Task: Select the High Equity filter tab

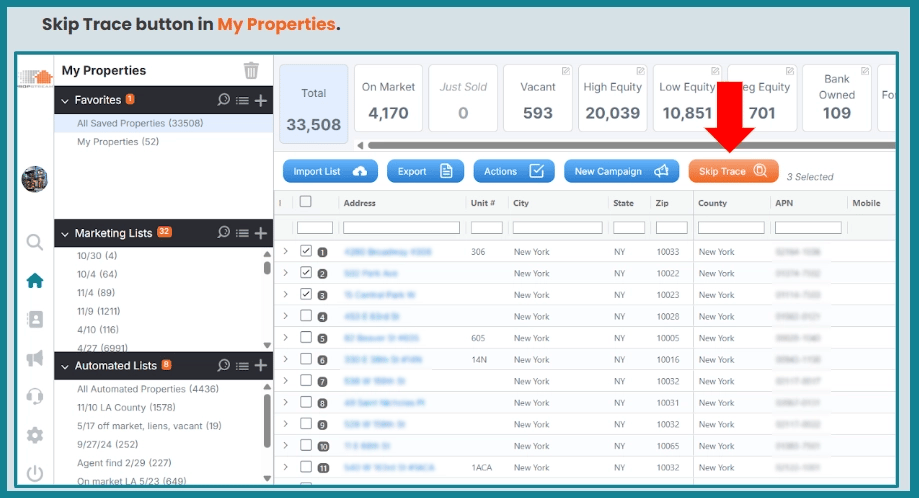Action: click(x=612, y=100)
